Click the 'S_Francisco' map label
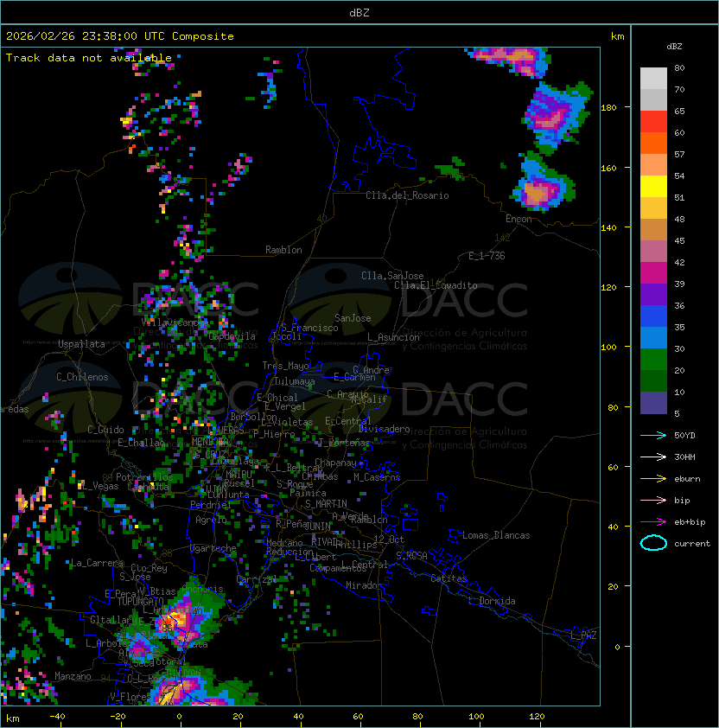719x728 pixels. point(309,329)
